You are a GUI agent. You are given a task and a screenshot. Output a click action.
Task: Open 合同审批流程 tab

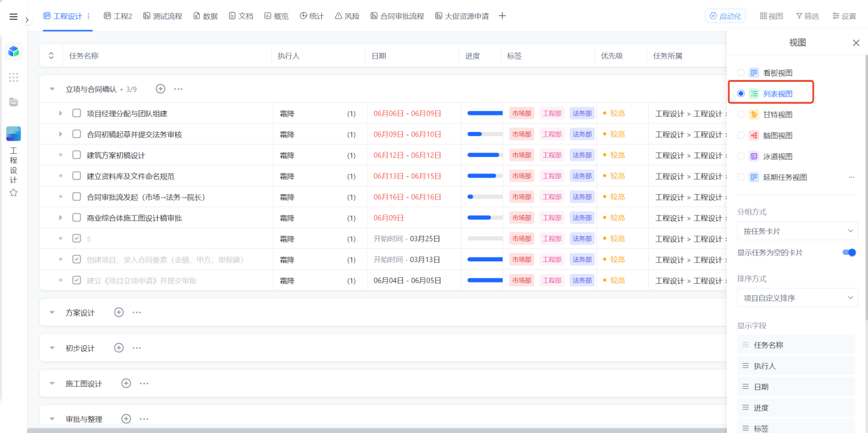[x=397, y=16]
